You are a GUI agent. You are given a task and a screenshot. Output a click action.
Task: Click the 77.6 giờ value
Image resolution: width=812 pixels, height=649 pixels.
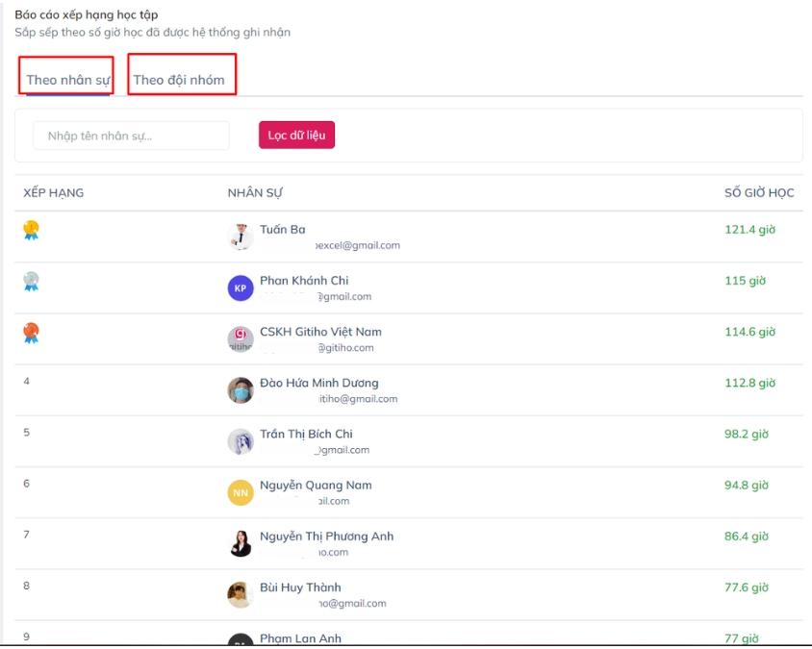point(747,587)
